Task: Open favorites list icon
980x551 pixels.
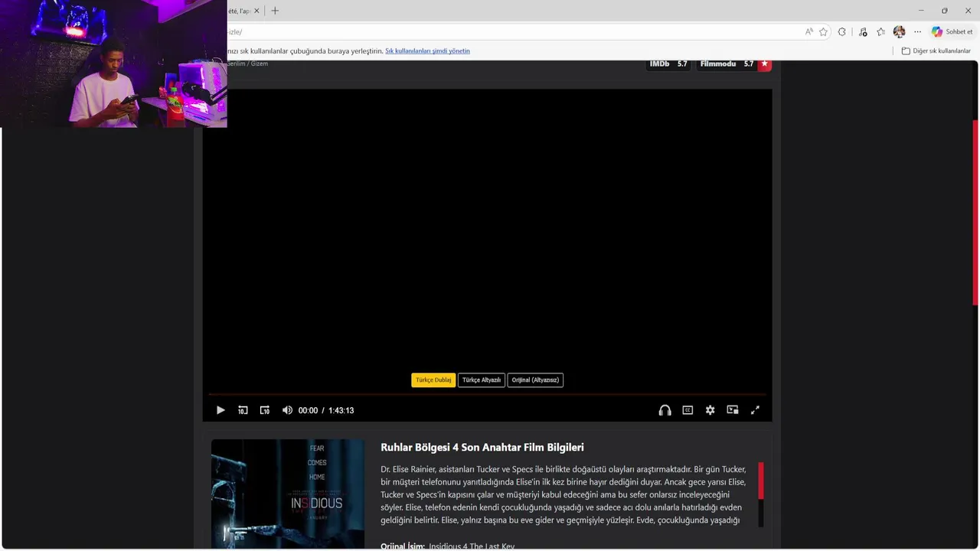Action: [x=881, y=31]
